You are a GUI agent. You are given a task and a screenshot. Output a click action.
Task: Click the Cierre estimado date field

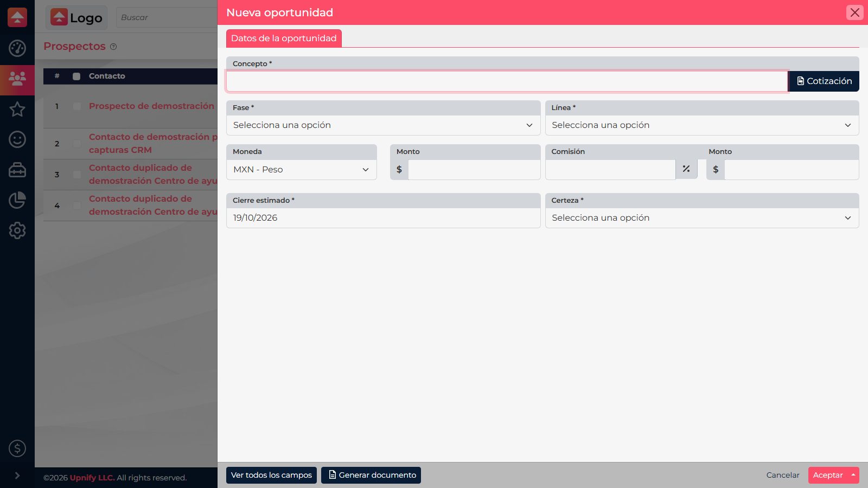pos(383,218)
